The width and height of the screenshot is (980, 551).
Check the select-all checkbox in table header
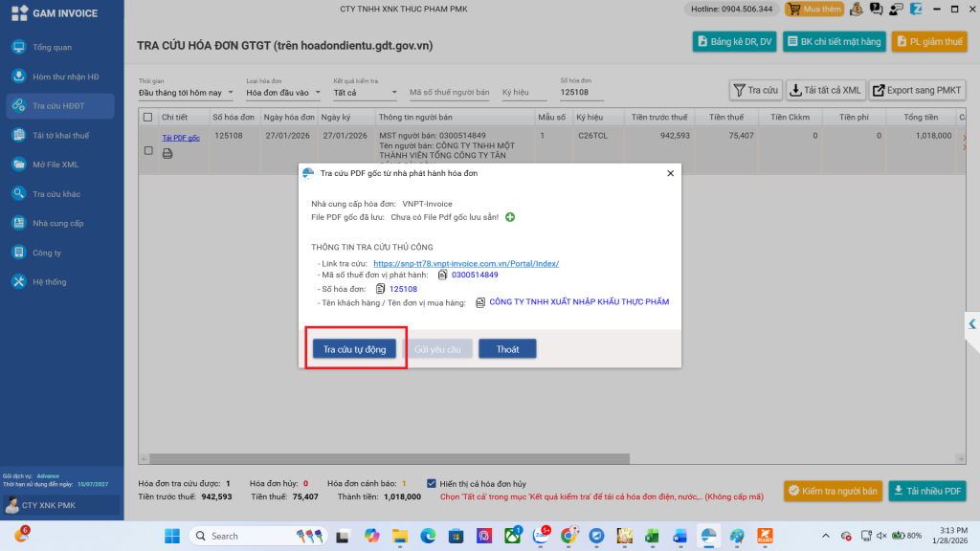147,117
